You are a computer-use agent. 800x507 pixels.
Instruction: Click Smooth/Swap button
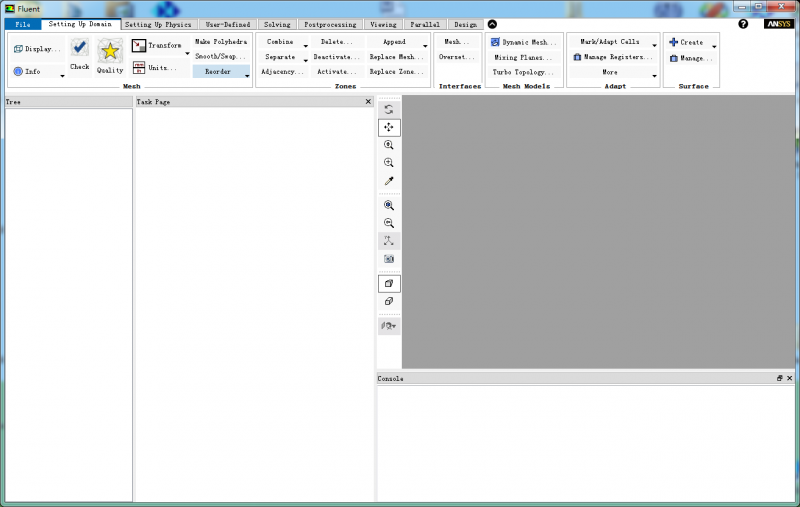[x=220, y=57]
